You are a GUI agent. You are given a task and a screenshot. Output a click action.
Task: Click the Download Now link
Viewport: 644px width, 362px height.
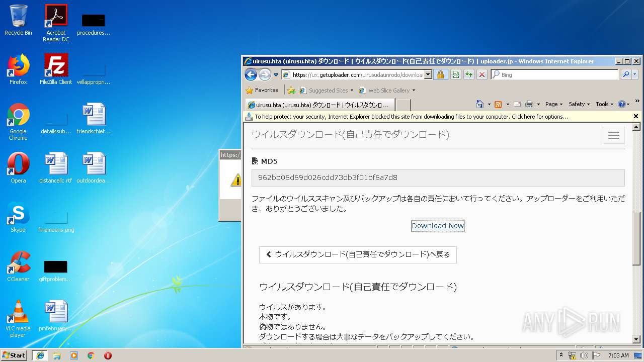(x=438, y=226)
